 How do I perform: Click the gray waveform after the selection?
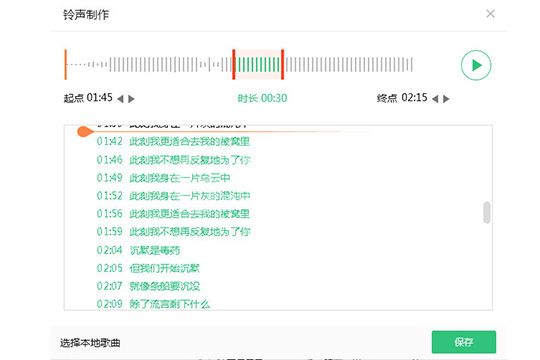coord(349,64)
